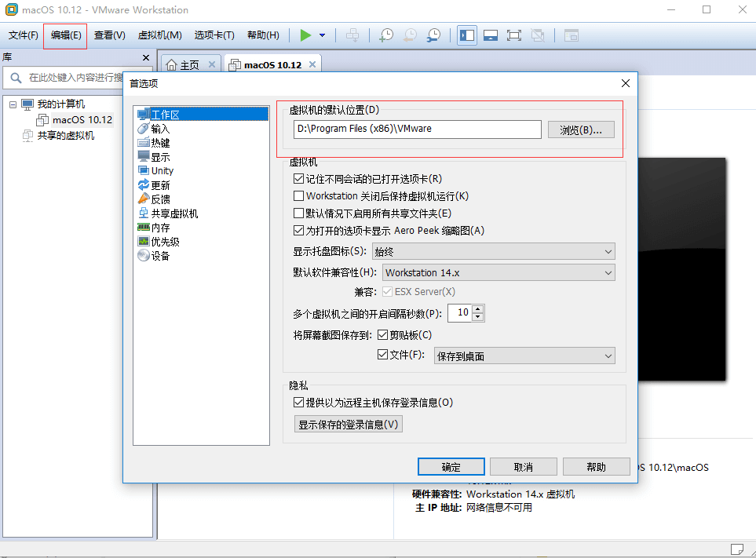Close the 首选项 dialog

pos(626,83)
